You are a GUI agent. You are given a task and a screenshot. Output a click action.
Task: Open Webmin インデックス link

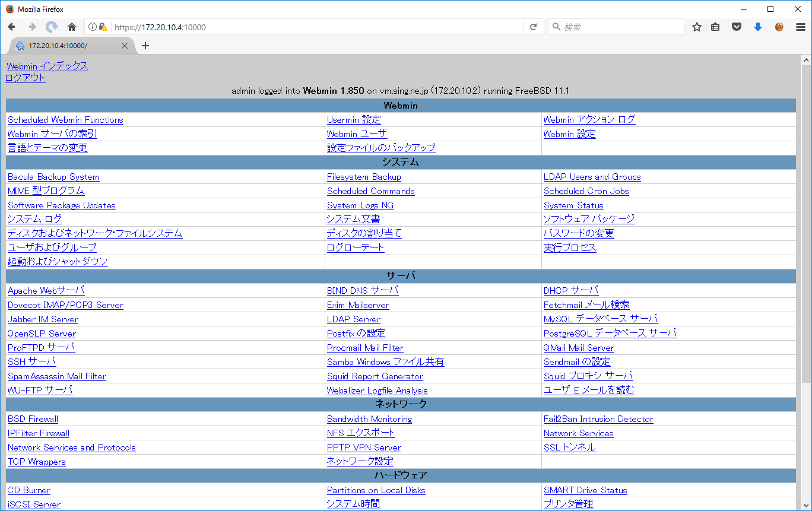click(47, 66)
